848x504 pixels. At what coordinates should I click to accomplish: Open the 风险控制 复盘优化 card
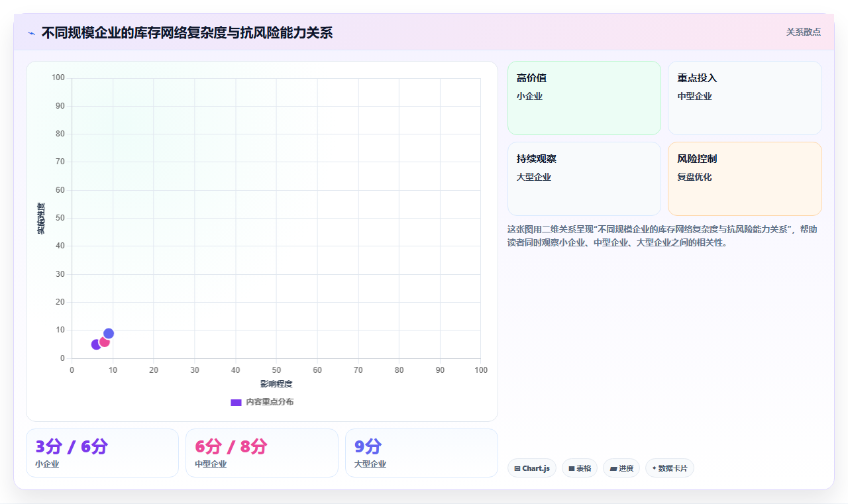745,179
